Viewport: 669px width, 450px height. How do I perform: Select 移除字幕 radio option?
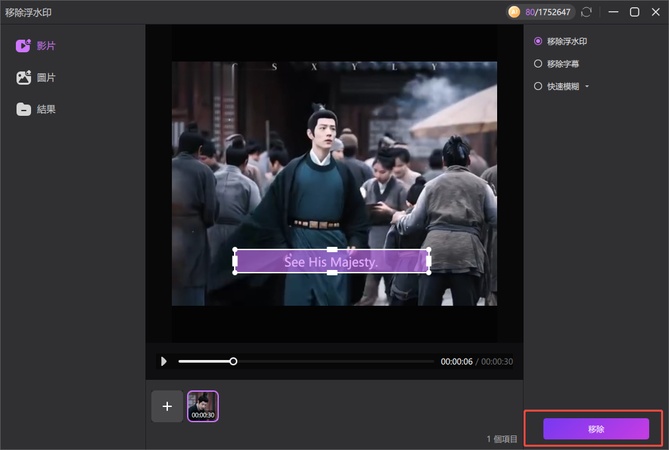tap(539, 64)
